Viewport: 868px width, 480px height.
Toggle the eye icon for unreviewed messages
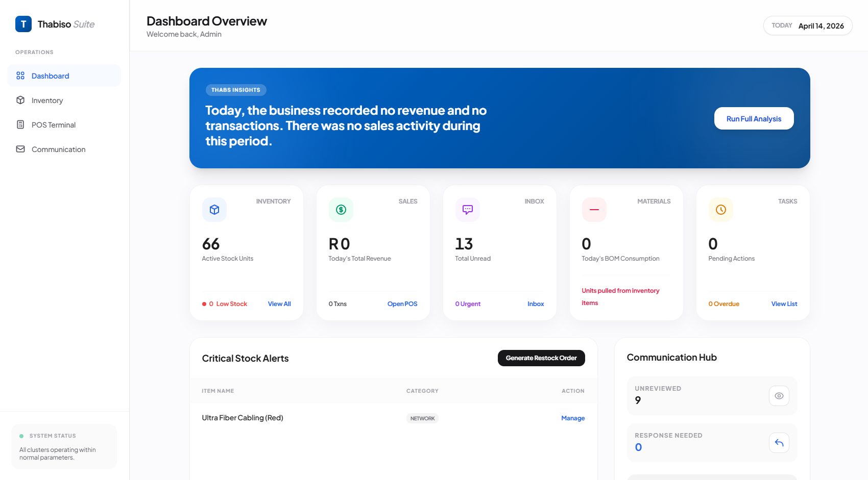coord(779,396)
